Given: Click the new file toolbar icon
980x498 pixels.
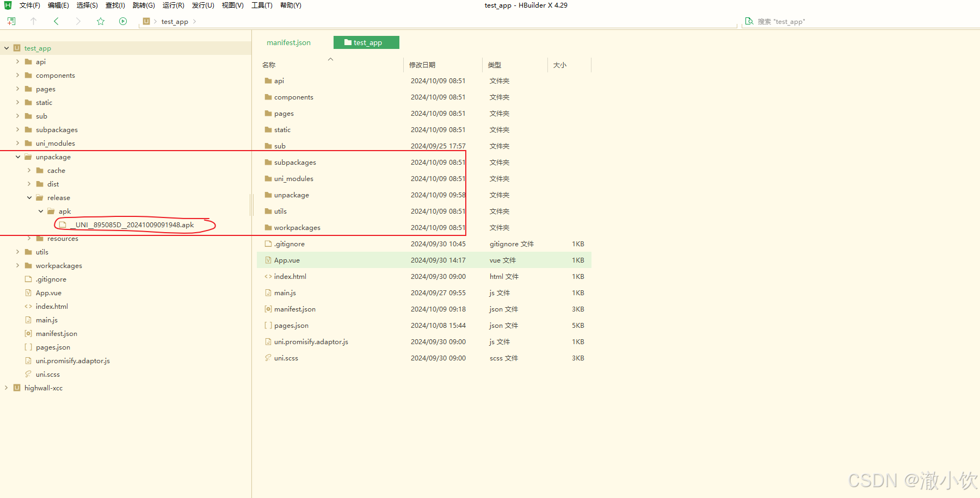Looking at the screenshot, I should click(11, 21).
